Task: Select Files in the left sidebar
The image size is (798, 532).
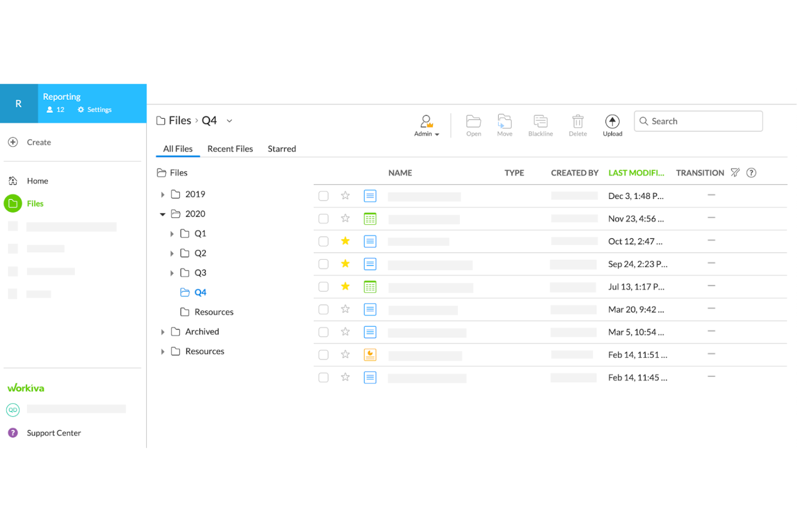Action: [x=35, y=204]
